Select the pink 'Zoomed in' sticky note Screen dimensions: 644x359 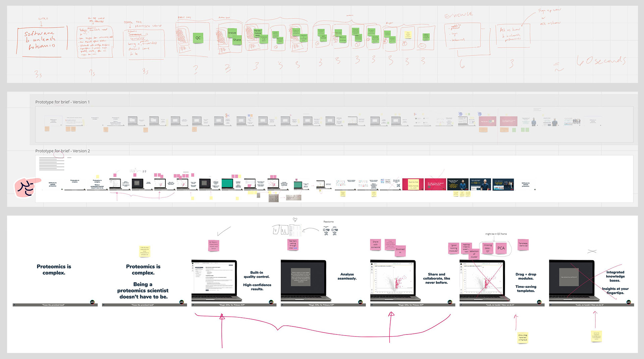400,251
